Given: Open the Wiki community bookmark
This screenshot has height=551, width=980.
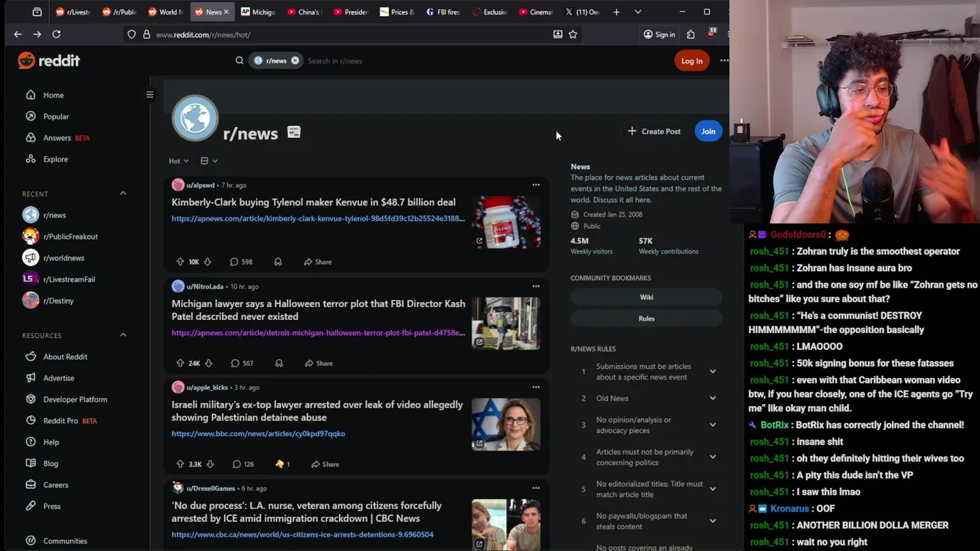Looking at the screenshot, I should coord(646,297).
